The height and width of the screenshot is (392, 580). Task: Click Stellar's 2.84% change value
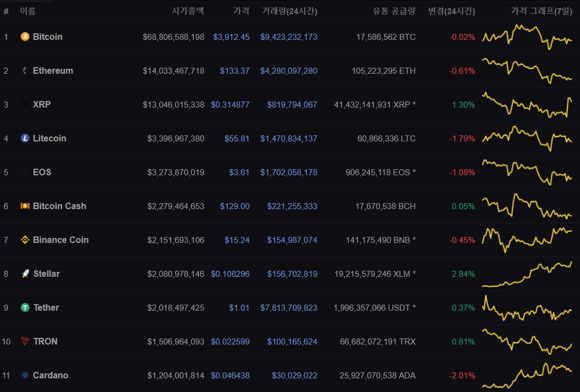tap(463, 274)
